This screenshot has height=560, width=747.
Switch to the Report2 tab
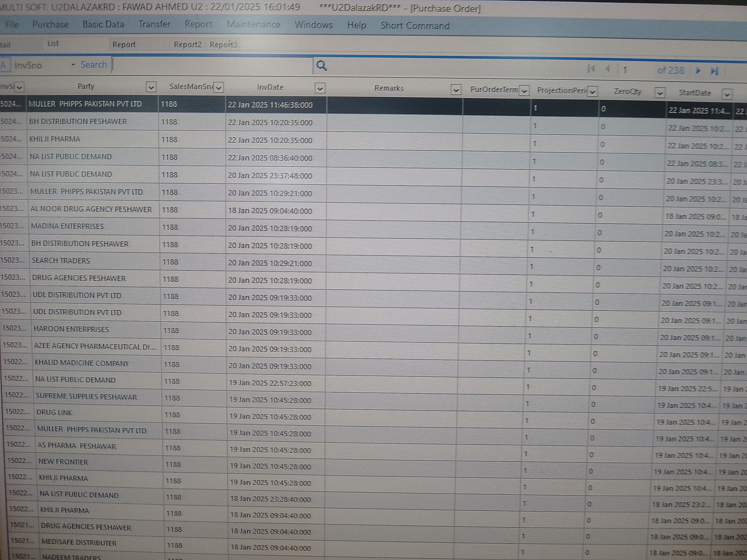(187, 45)
